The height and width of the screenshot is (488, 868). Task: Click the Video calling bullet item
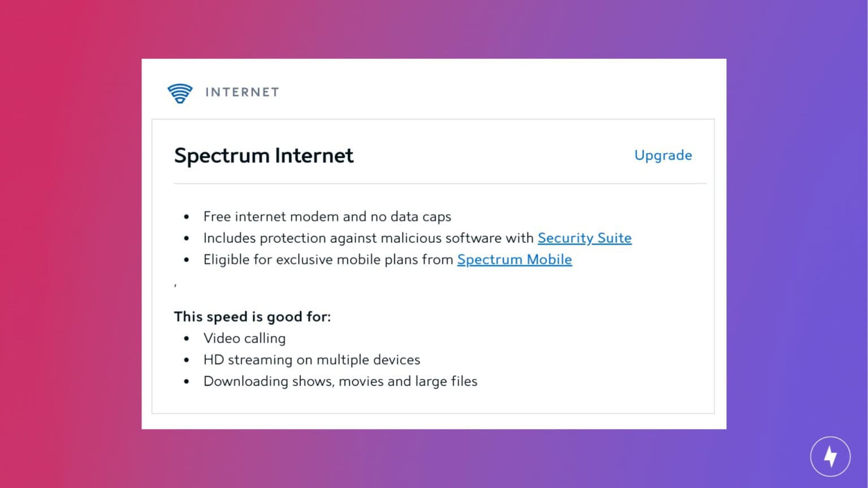(x=244, y=338)
